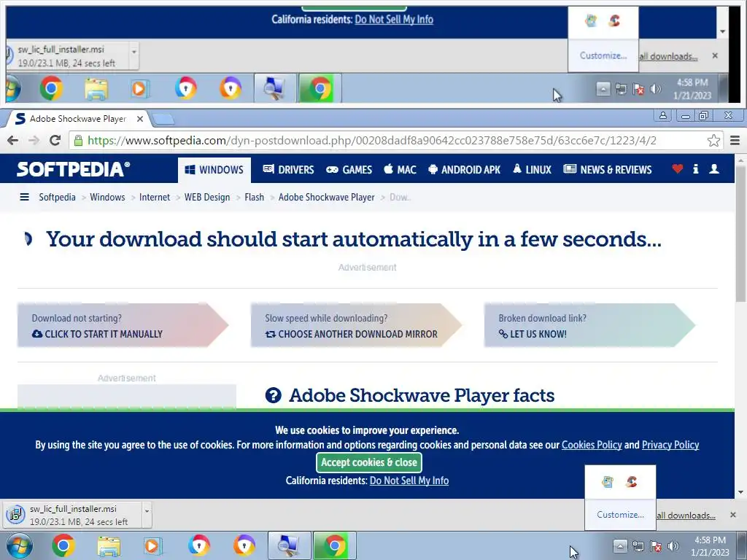The image size is (747, 560).
Task: Open NEWS & REVIEWS section
Action: 608,169
